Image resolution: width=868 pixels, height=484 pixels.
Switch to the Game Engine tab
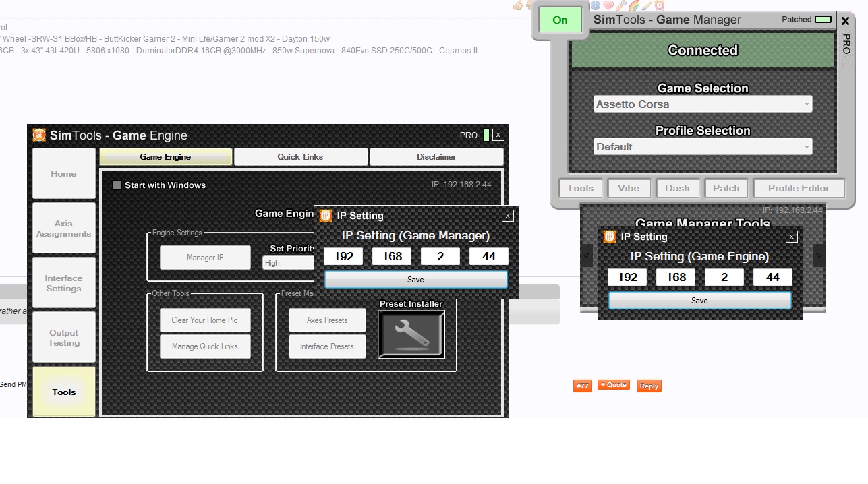pos(165,157)
